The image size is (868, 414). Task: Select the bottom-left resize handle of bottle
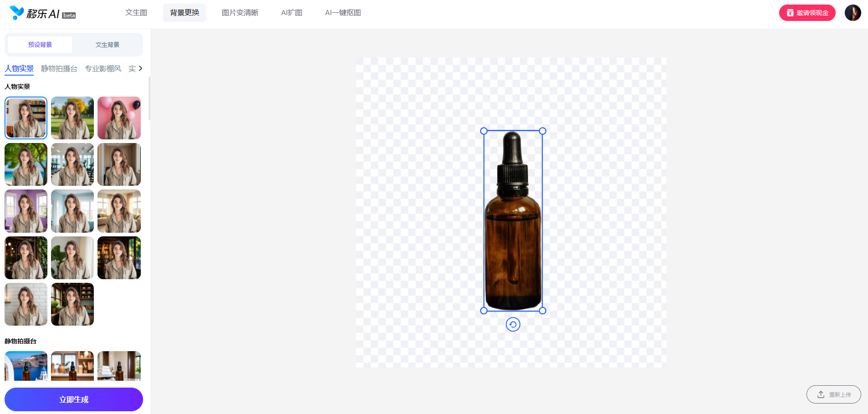pyautogui.click(x=484, y=311)
